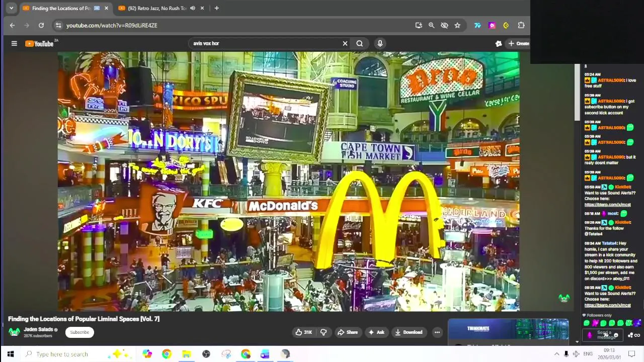Go forward to the next page
The width and height of the screenshot is (644, 362).
coord(27,25)
